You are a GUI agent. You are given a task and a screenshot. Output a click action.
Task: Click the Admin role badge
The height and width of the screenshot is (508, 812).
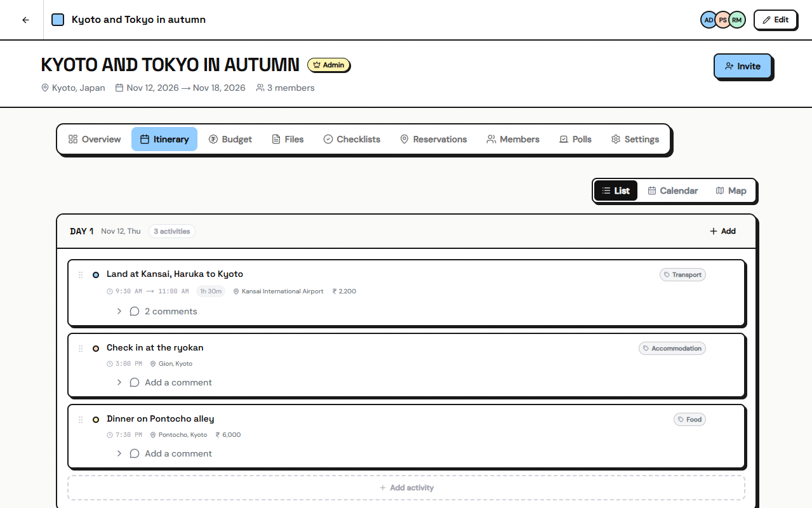(x=329, y=65)
